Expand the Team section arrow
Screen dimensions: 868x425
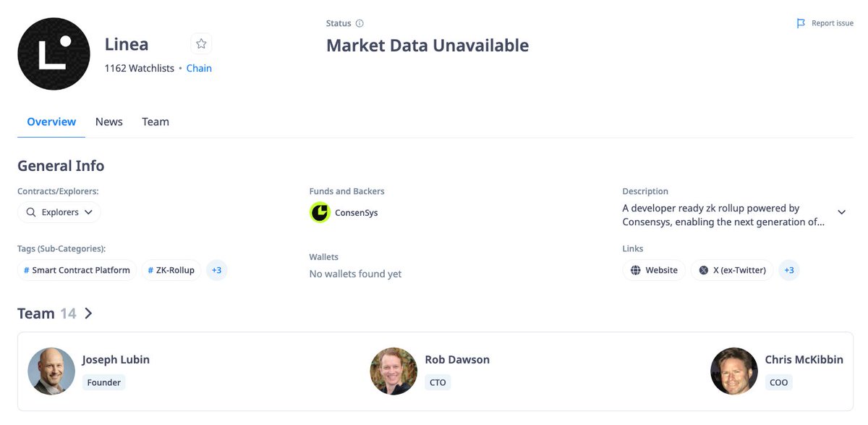88,314
